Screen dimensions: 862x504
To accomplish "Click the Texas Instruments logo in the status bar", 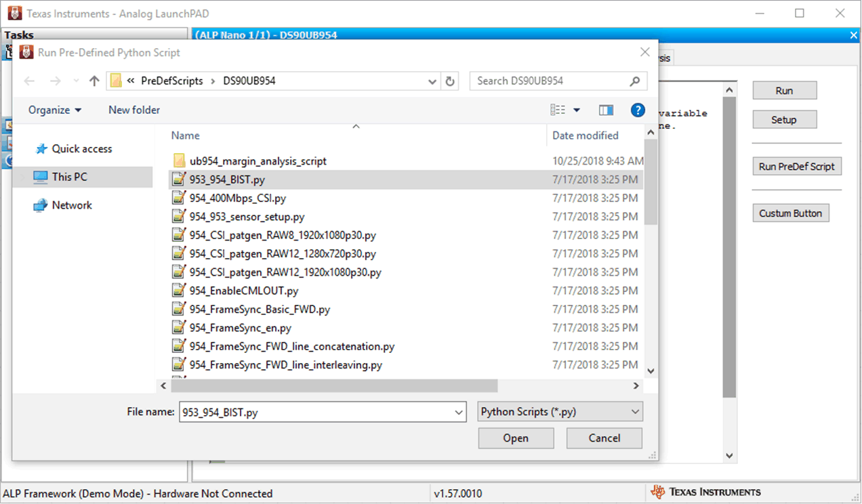I will (x=657, y=493).
